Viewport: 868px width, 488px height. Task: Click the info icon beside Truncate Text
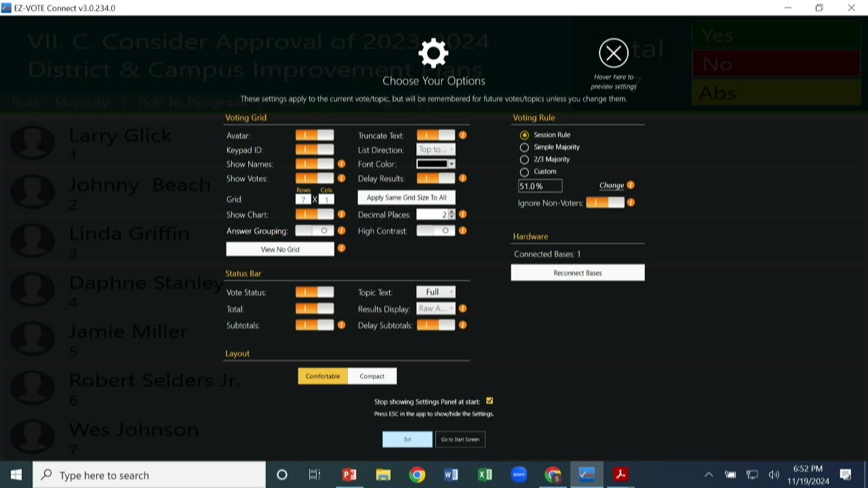tap(462, 135)
